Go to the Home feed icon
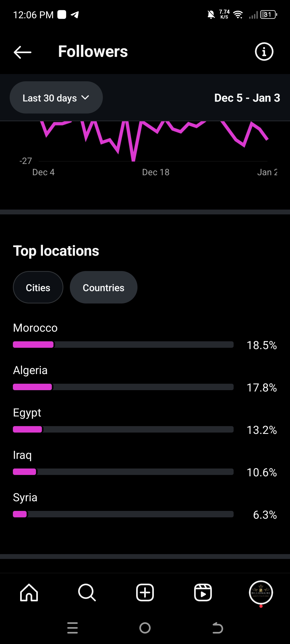290x644 pixels. [29, 592]
